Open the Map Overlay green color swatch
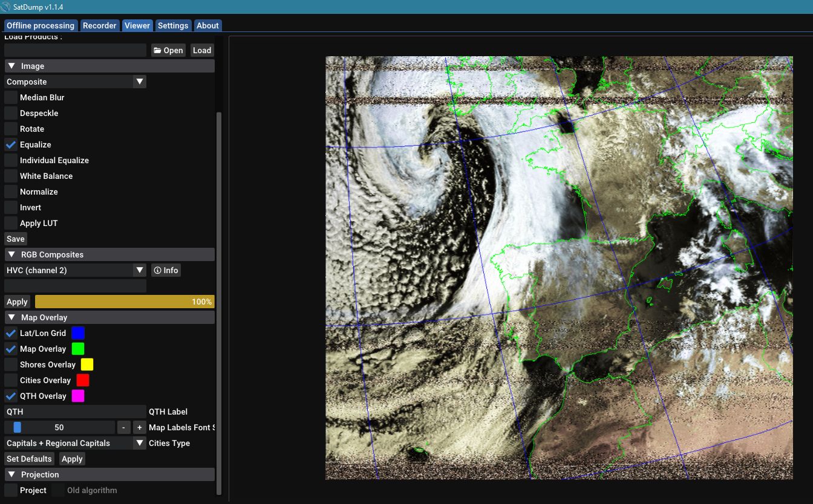This screenshot has width=813, height=504. click(x=78, y=349)
